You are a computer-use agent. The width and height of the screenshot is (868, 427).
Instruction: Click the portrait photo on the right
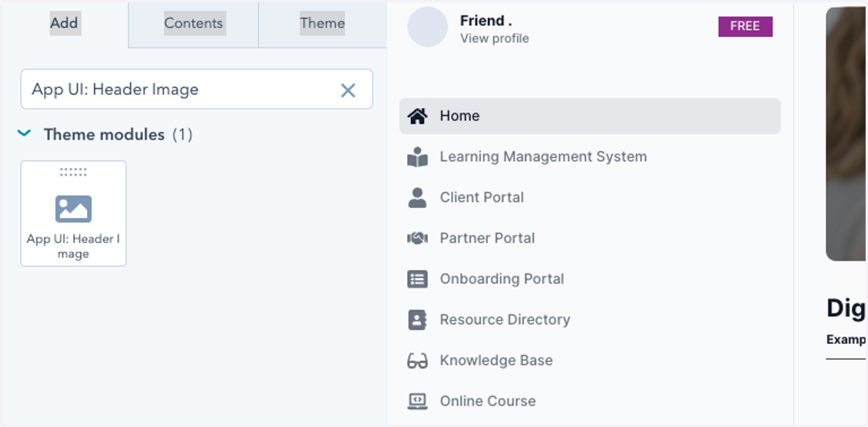click(846, 134)
